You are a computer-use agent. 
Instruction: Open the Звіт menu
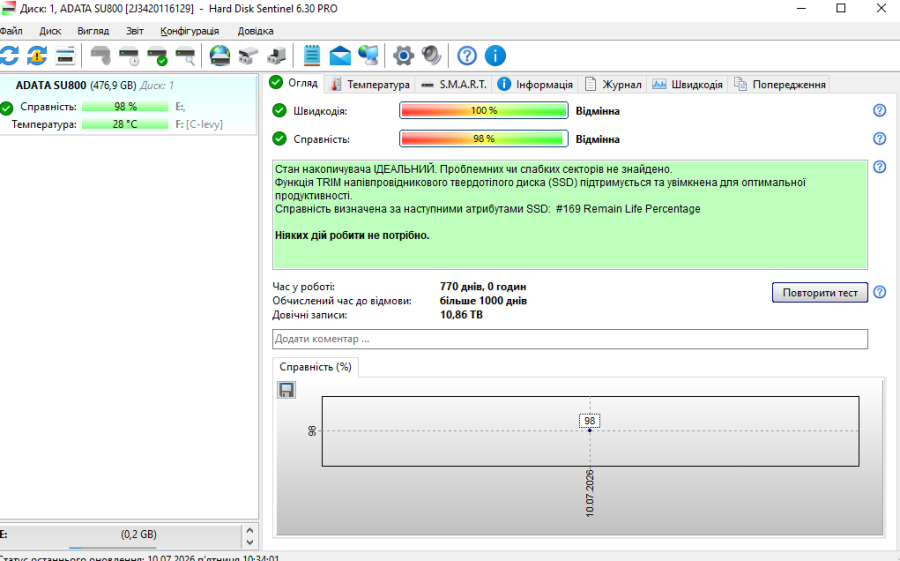coord(134,31)
